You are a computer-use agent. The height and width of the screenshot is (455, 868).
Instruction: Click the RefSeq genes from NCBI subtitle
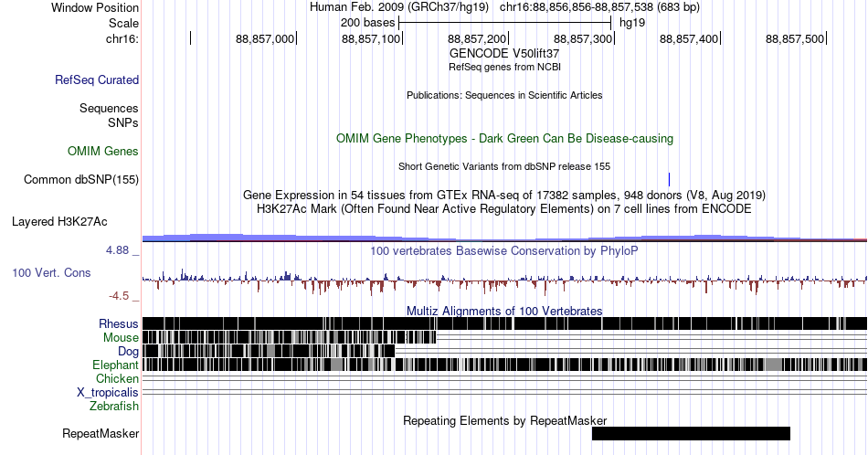pos(504,67)
